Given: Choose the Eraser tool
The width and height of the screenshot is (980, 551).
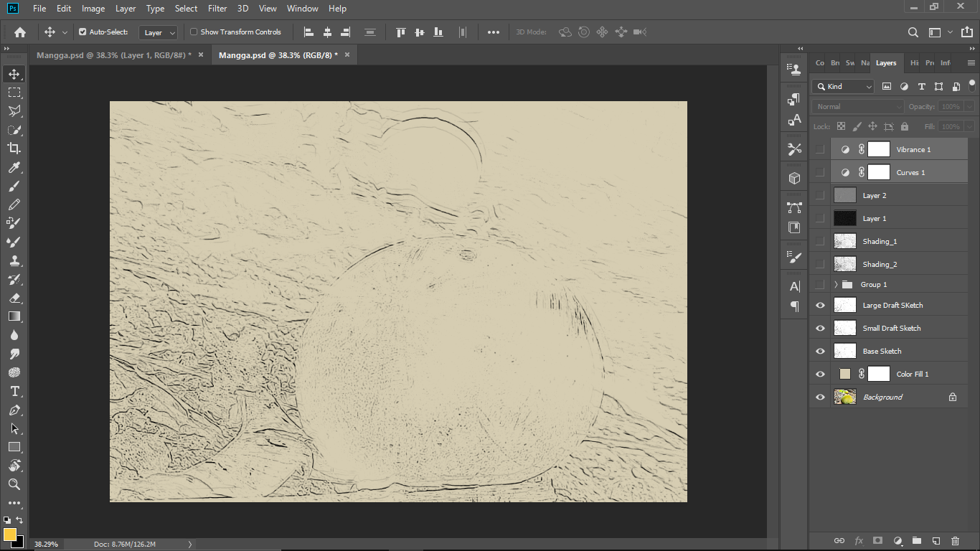Looking at the screenshot, I should pos(14,298).
